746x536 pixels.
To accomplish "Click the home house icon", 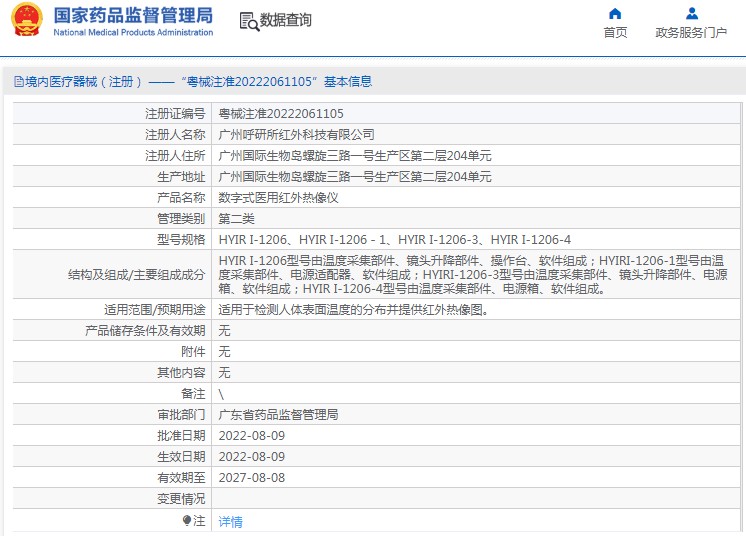I will 615,14.
